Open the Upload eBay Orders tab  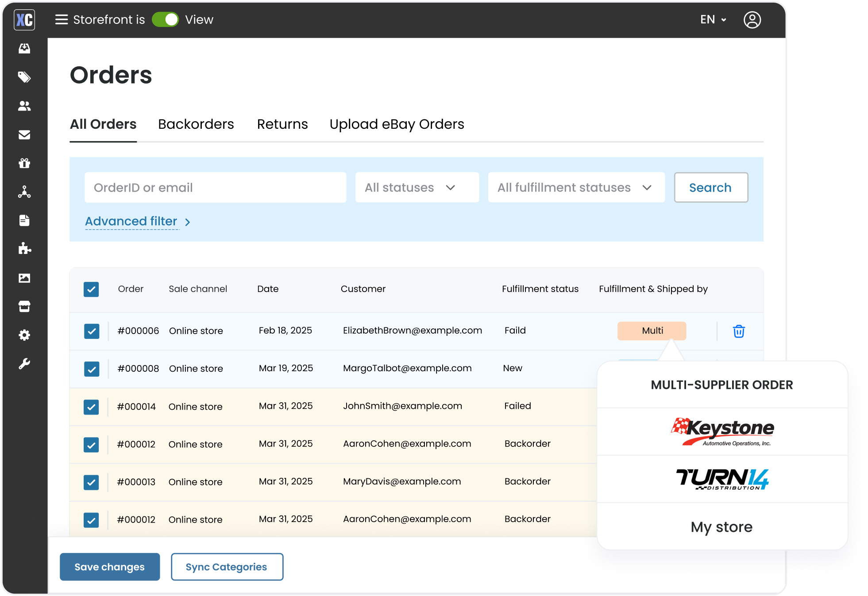coord(396,124)
